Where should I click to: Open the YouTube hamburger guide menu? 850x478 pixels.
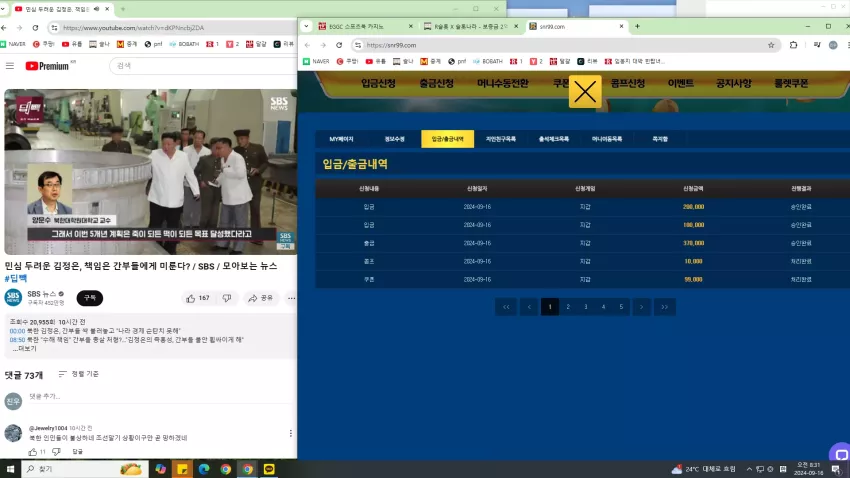[x=10, y=66]
